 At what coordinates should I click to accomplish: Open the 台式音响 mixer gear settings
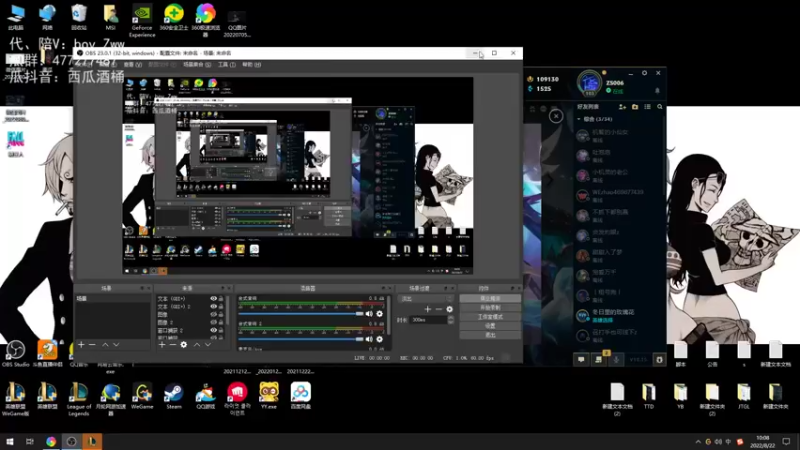[380, 314]
